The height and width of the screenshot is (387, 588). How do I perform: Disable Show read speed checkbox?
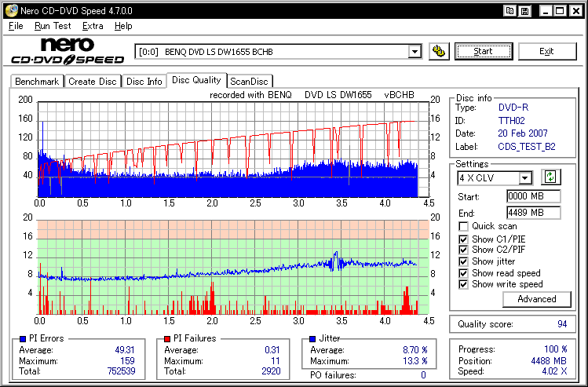click(x=463, y=273)
